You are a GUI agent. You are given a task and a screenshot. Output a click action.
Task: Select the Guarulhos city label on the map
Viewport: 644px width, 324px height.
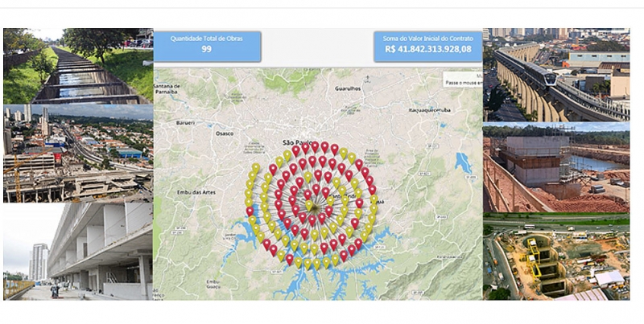pos(345,90)
